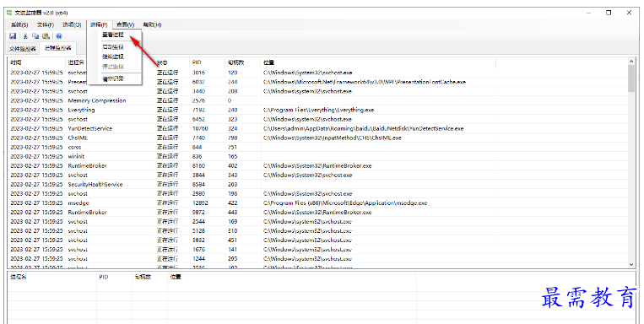Select the wininit process row

318,156
